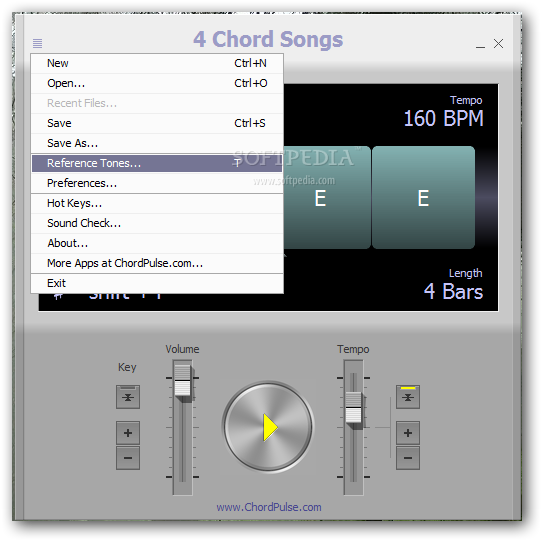The width and height of the screenshot is (542, 541).
Task: Visit the www.ChordPulse.com link
Action: click(269, 507)
